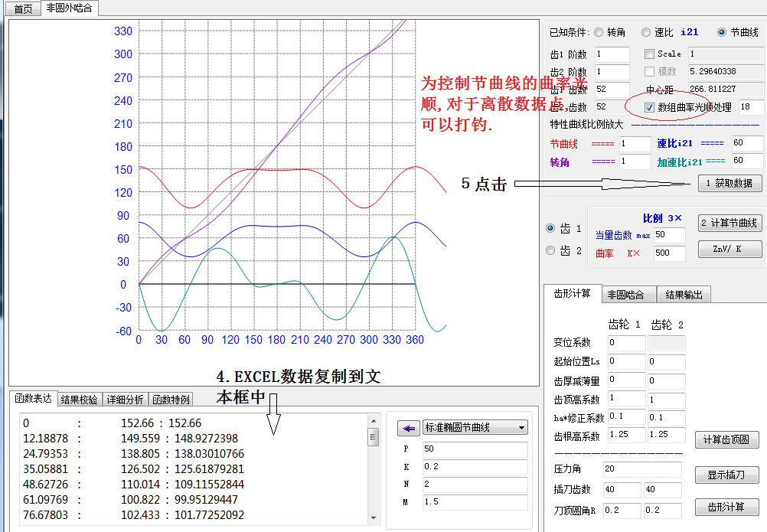Click the 2 计算节曲线 button
767x532 pixels.
click(729, 223)
